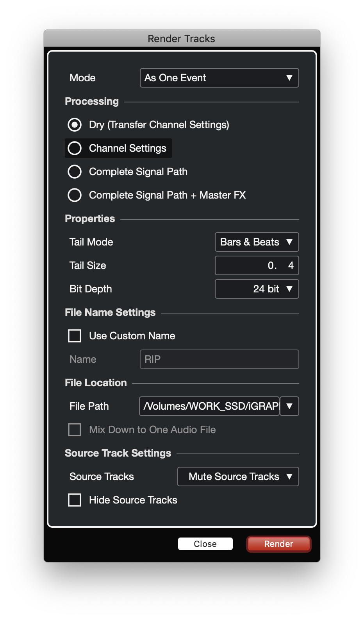Toggle Mix Down to One Audio File checkbox

pos(75,430)
